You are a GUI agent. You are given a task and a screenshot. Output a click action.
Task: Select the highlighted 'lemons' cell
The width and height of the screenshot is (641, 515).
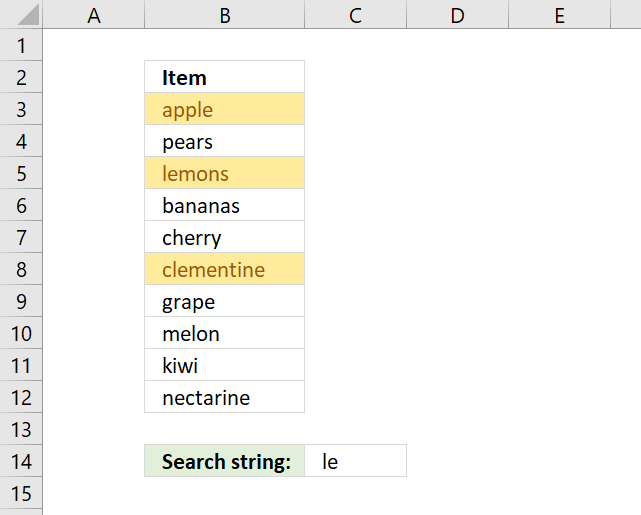(224, 173)
